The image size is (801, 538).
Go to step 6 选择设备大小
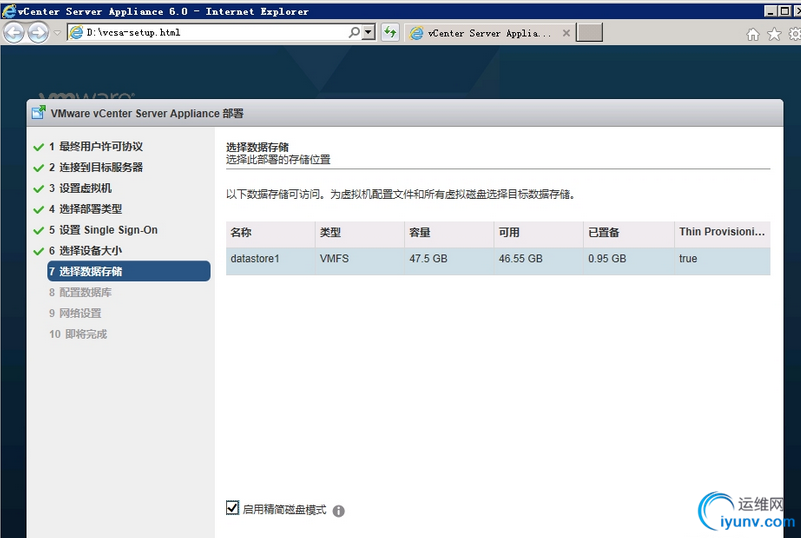click(x=85, y=251)
